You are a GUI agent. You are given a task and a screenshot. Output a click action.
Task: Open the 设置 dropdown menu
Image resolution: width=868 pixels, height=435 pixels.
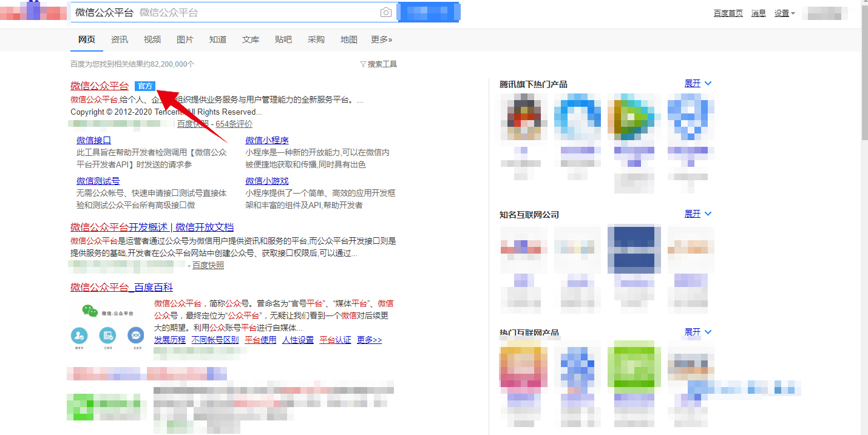(785, 13)
